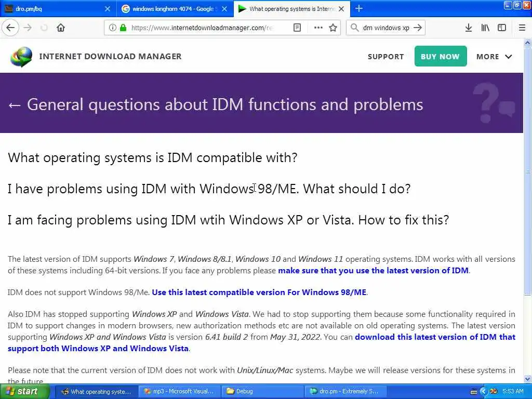Expand hidden tray icons with chevron
The image size is (532, 399).
(484, 392)
